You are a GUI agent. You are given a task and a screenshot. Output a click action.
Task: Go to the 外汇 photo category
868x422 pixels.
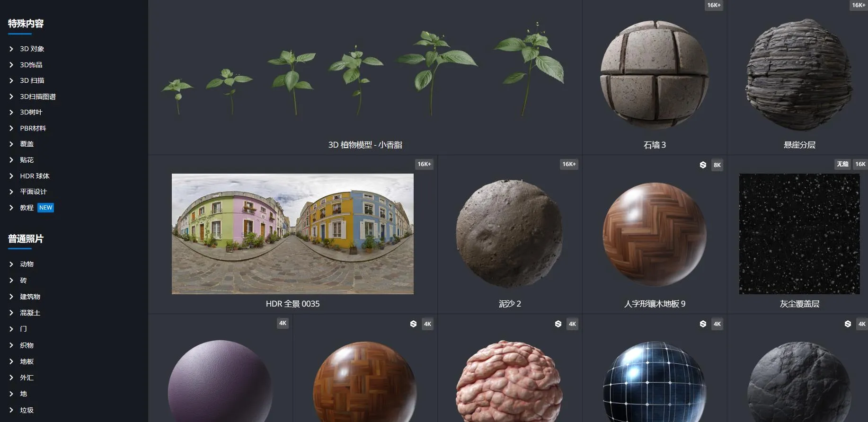tap(27, 378)
